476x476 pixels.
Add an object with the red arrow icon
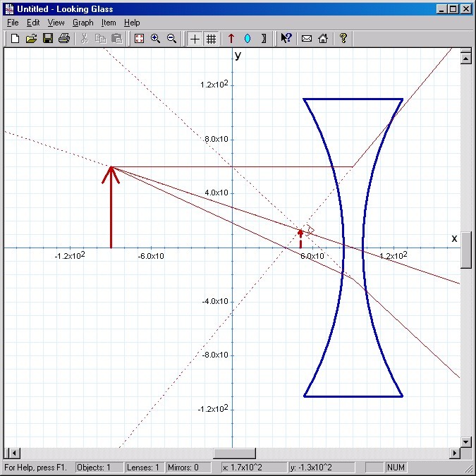click(231, 39)
